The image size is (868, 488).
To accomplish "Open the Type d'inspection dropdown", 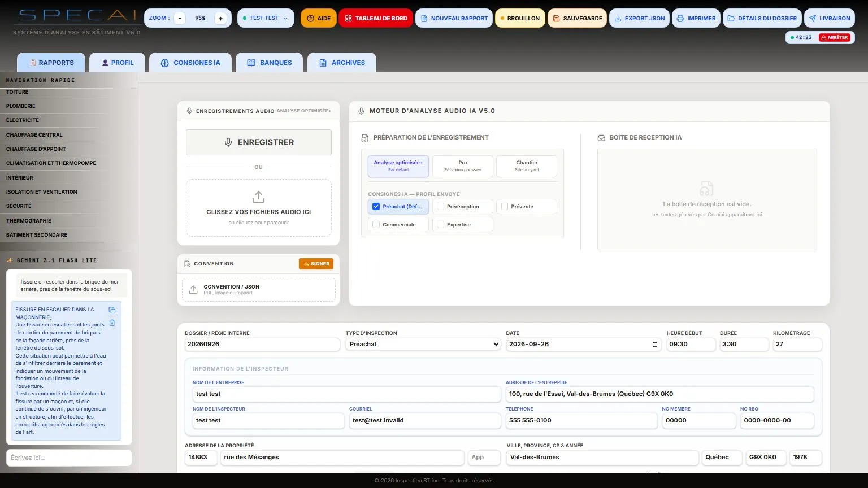I will pos(423,345).
